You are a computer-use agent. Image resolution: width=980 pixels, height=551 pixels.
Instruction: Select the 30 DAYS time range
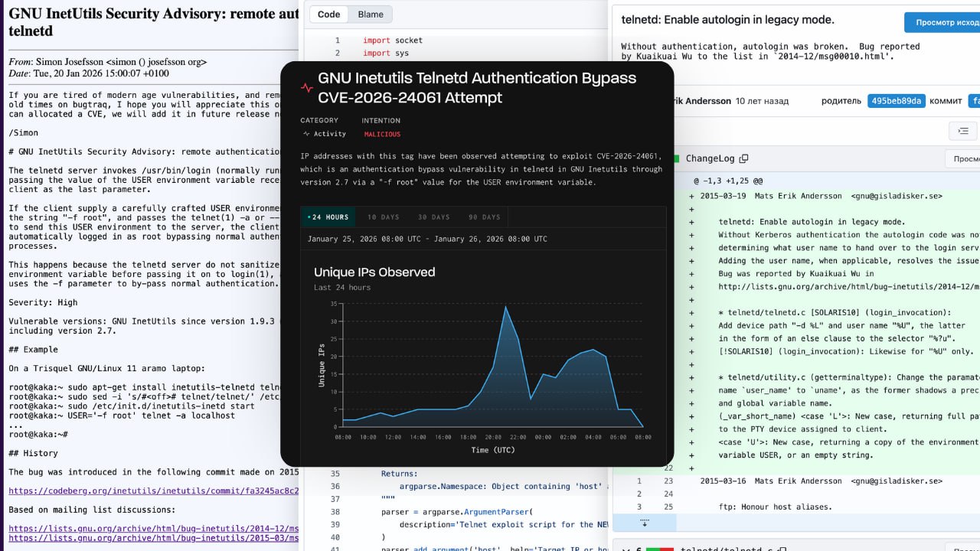433,217
